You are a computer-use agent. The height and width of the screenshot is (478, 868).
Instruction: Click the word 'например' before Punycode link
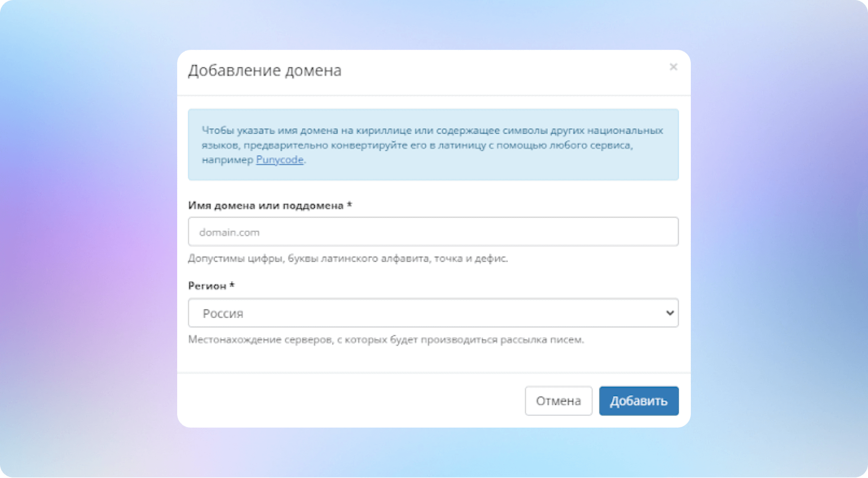(227, 160)
